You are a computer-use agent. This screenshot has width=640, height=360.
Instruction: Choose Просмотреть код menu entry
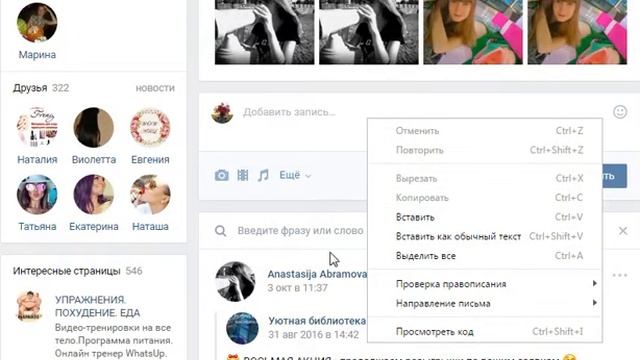point(485,331)
